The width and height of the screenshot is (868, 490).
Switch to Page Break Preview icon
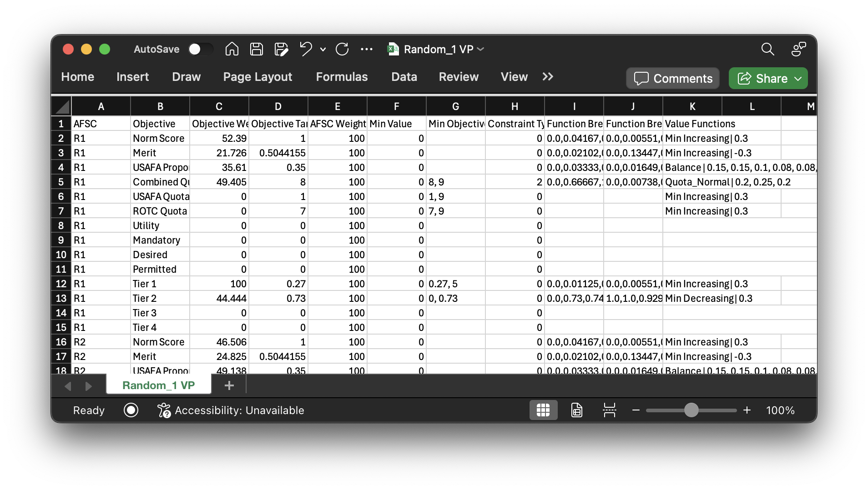point(609,410)
